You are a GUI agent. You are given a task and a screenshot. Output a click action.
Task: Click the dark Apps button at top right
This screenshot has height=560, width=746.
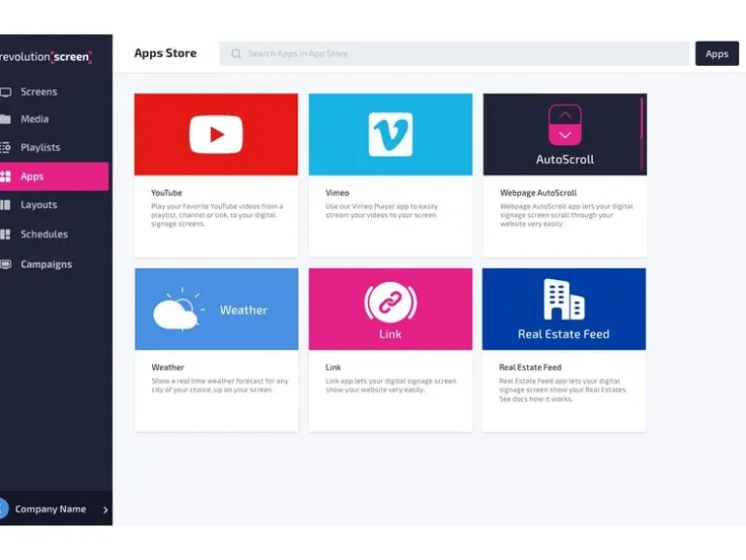717,53
